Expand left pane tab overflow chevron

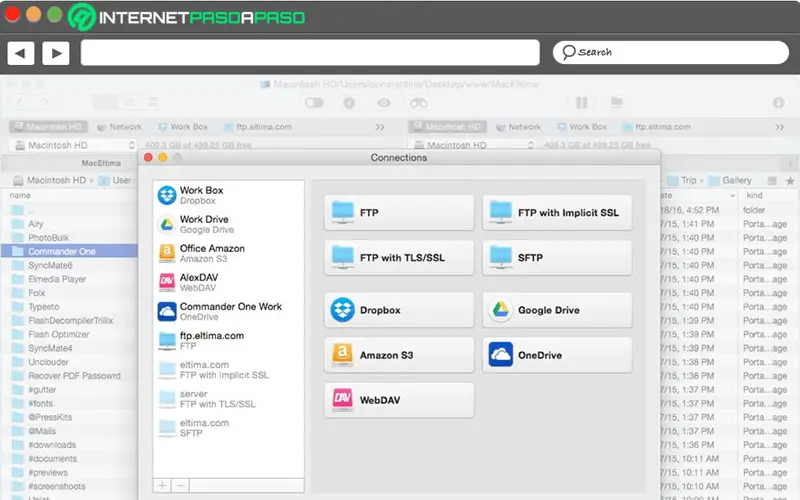(380, 127)
